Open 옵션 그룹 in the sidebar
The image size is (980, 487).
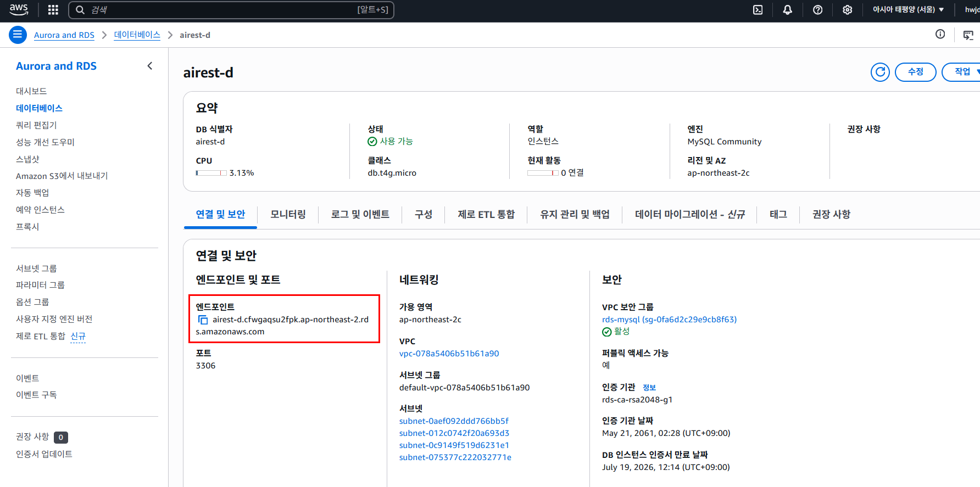coord(32,302)
